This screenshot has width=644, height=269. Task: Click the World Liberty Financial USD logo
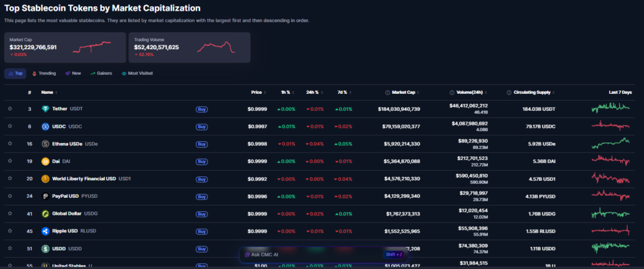[x=45, y=179]
